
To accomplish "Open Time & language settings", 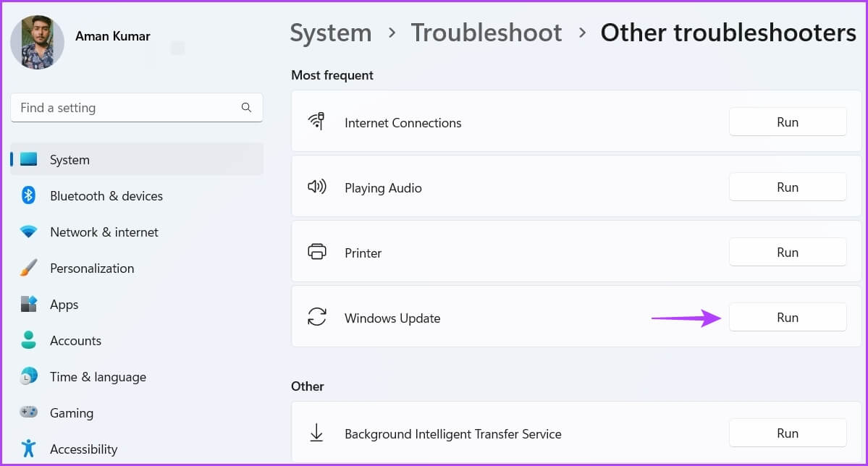I will 137,376.
